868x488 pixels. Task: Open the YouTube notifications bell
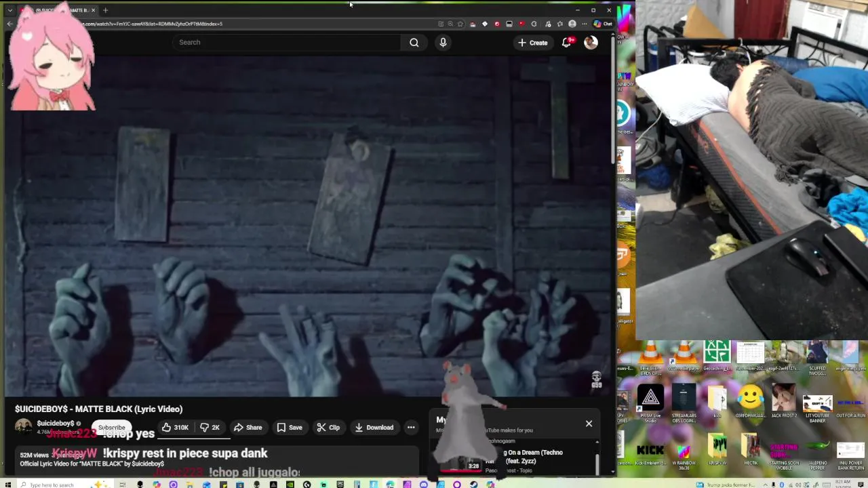tap(567, 43)
